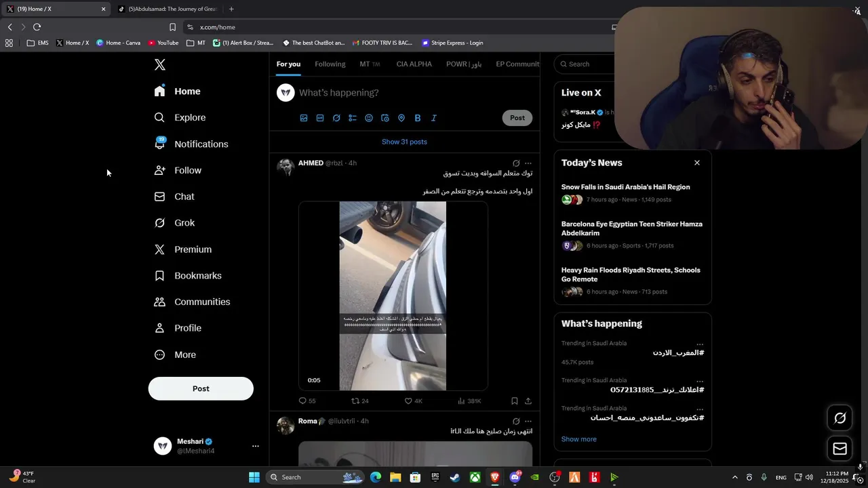Viewport: 868px width, 488px height.
Task: Click the grey Post button in composer
Action: point(517,118)
